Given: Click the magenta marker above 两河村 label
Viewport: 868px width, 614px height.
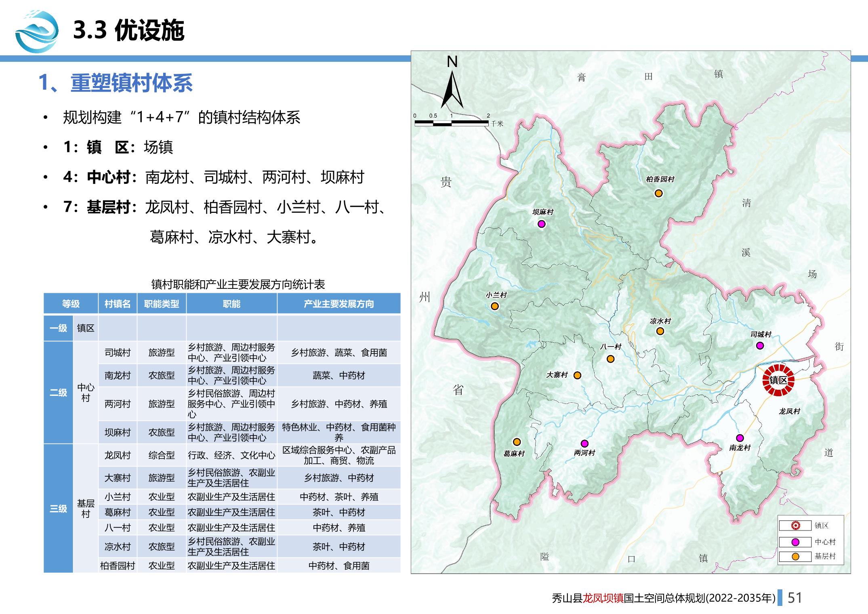Looking at the screenshot, I should 584,444.
